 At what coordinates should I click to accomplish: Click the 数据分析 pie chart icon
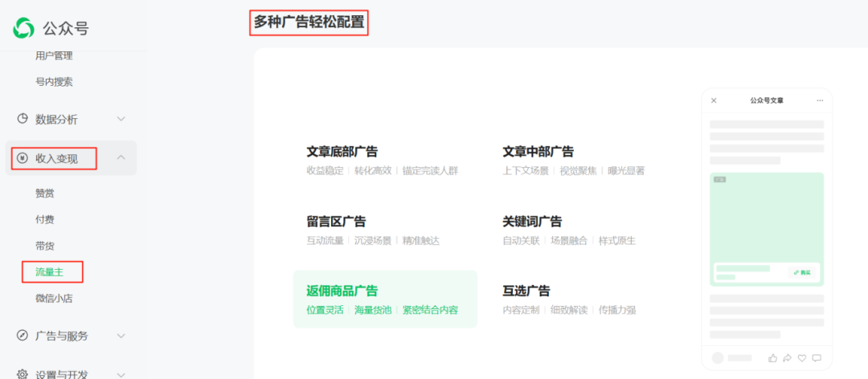click(x=23, y=119)
